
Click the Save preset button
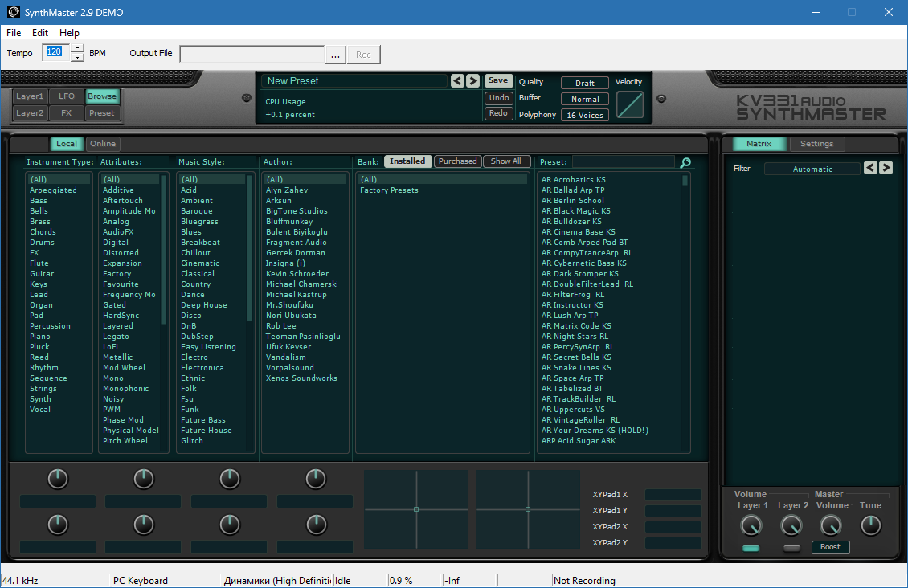pyautogui.click(x=498, y=80)
